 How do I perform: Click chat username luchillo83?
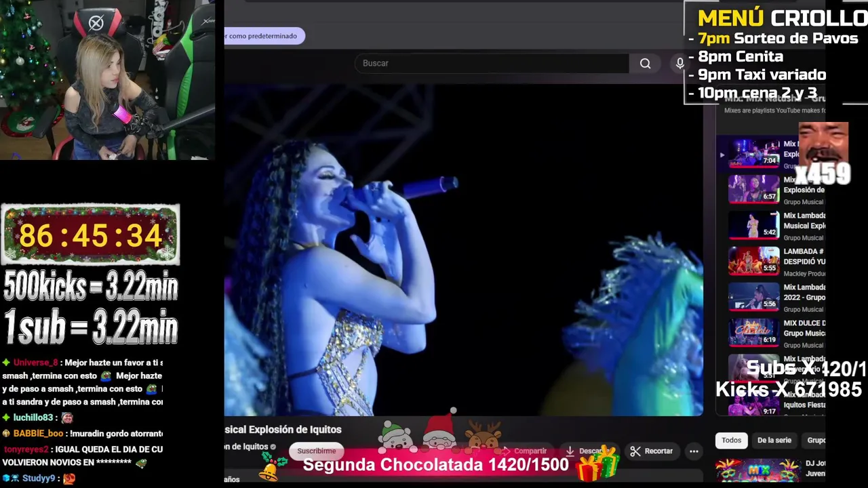click(33, 418)
